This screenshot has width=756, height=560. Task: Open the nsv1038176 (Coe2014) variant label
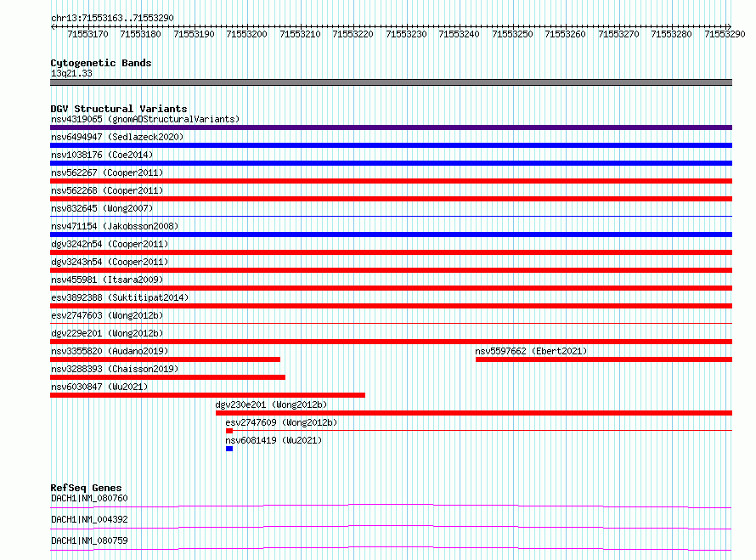click(x=102, y=155)
